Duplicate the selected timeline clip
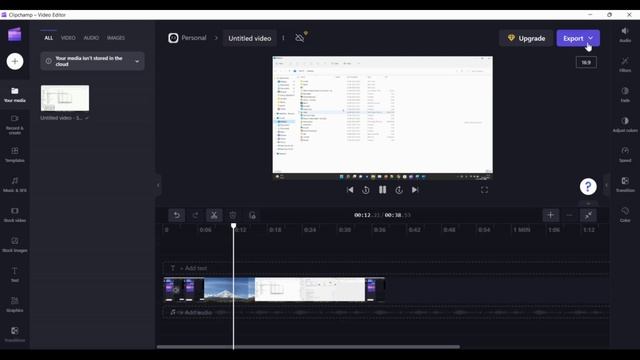Image resolution: width=640 pixels, height=360 pixels. pyautogui.click(x=252, y=215)
